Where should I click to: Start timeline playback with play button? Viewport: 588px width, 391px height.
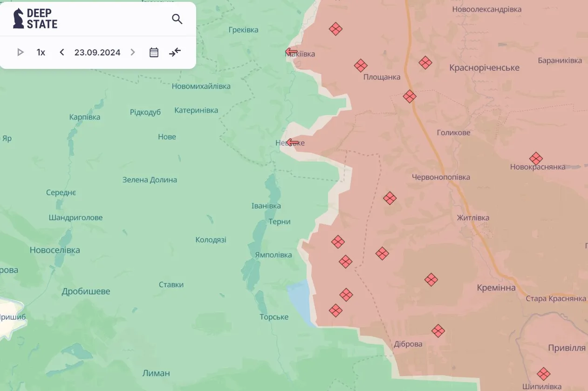point(20,52)
